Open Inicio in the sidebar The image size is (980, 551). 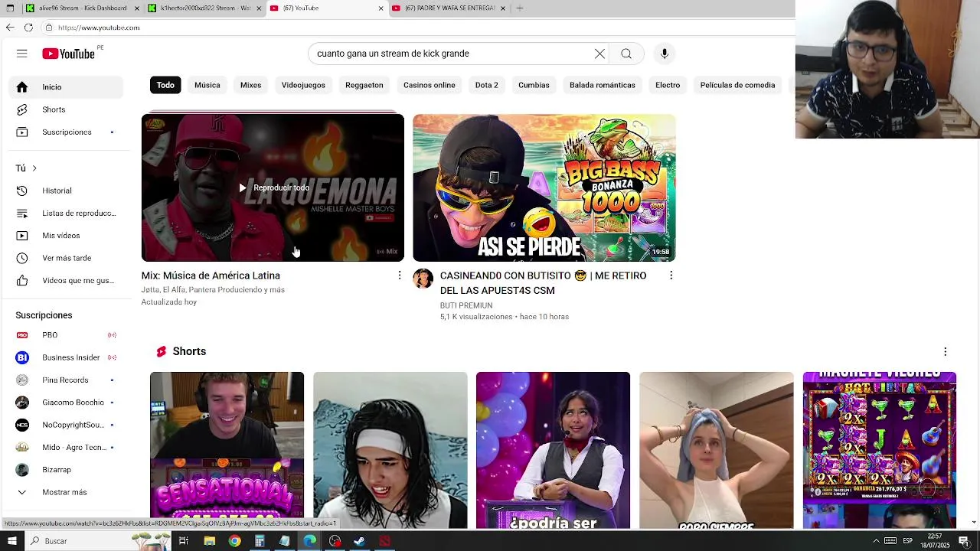tap(66, 87)
